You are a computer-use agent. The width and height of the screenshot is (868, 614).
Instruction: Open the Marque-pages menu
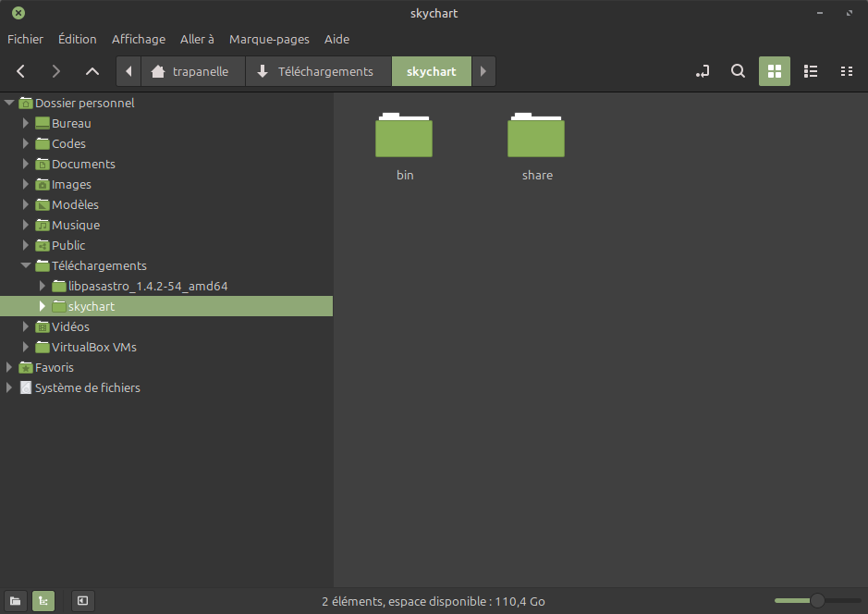(269, 39)
